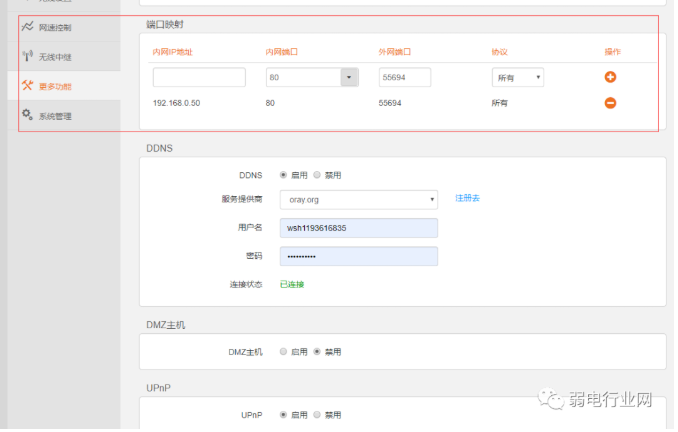Click the 更多功能 tools icon
Screen dimensions: 678x432
click(x=27, y=86)
